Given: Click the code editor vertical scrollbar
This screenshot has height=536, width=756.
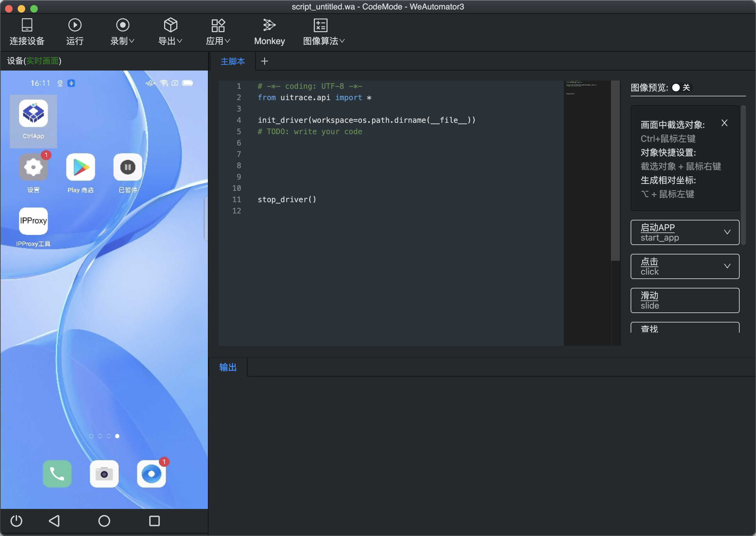Looking at the screenshot, I should 616,171.
